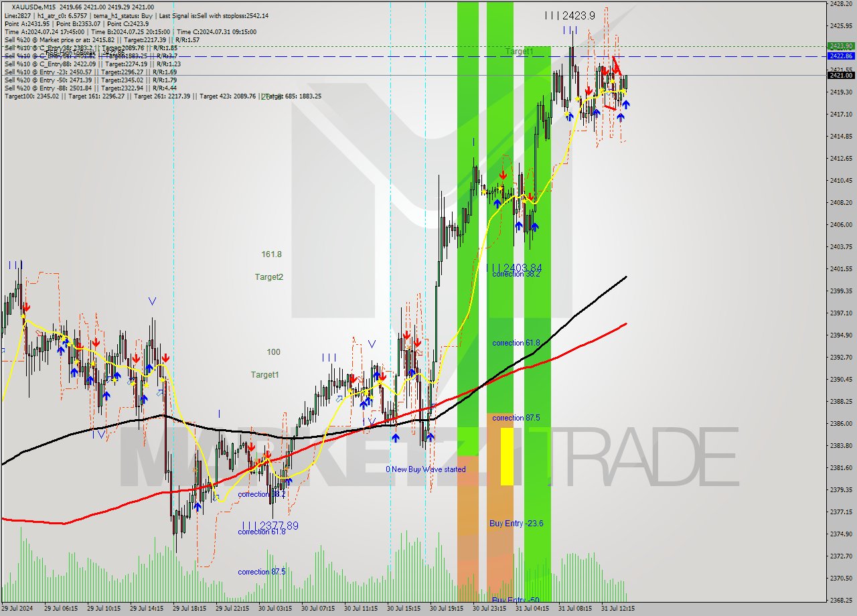Click the 2374.90 price axis label
857x616 pixels.
pos(840,534)
